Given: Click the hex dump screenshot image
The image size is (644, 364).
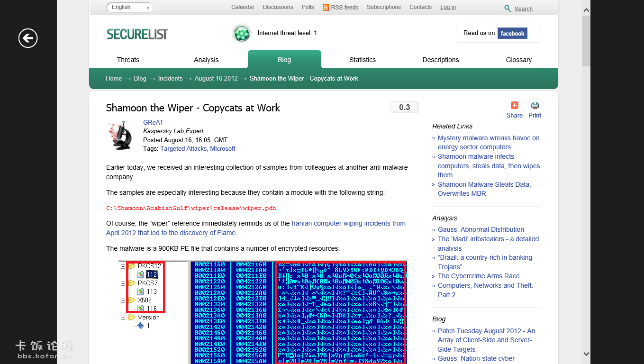Looking at the screenshot, I should click(263, 312).
